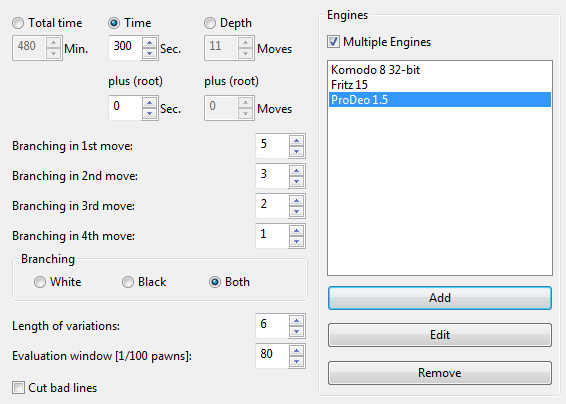Viewport: 566px width, 404px height.
Task: Increase Branching in 3rd move value
Action: tap(296, 201)
